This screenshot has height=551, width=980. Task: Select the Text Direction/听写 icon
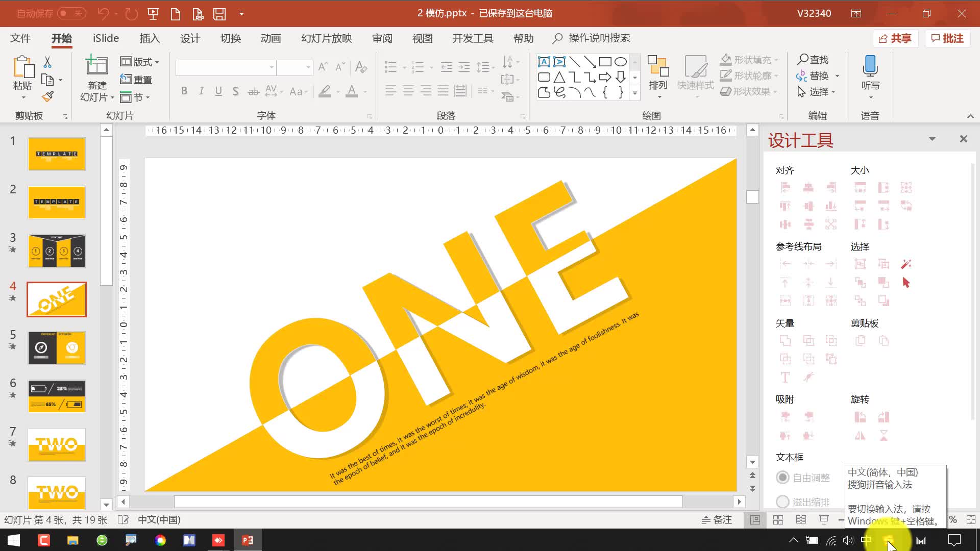(x=870, y=77)
